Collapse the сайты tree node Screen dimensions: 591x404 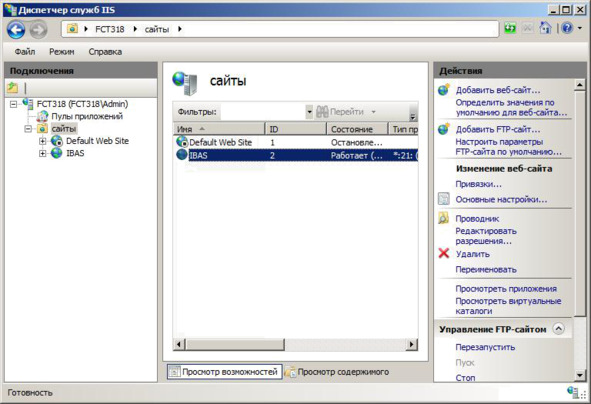pos(28,129)
